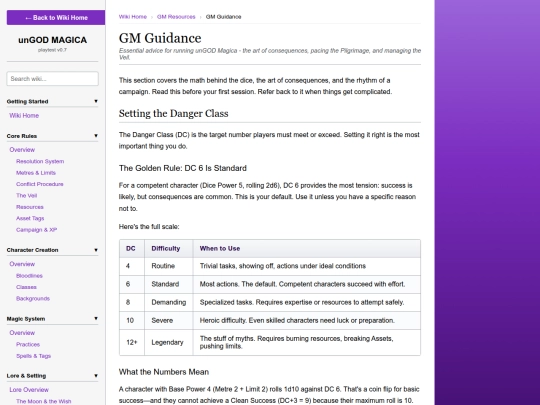
Task: Open the Practices page
Action: point(28,344)
